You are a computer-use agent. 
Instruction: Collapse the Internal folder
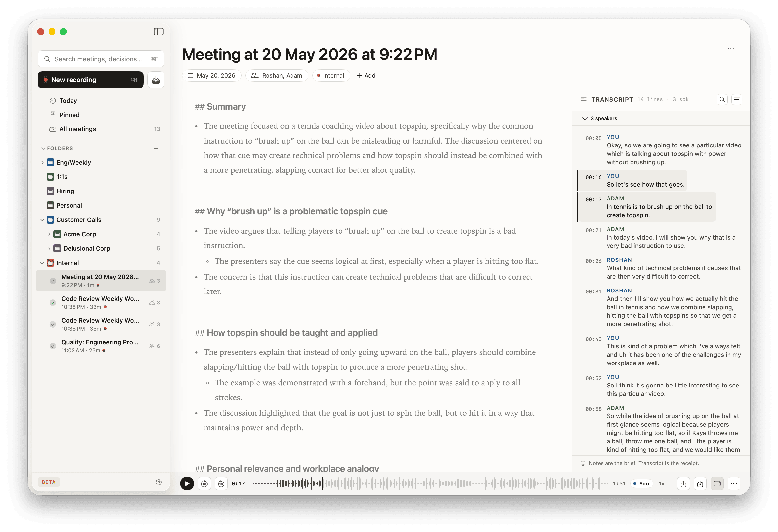point(42,263)
